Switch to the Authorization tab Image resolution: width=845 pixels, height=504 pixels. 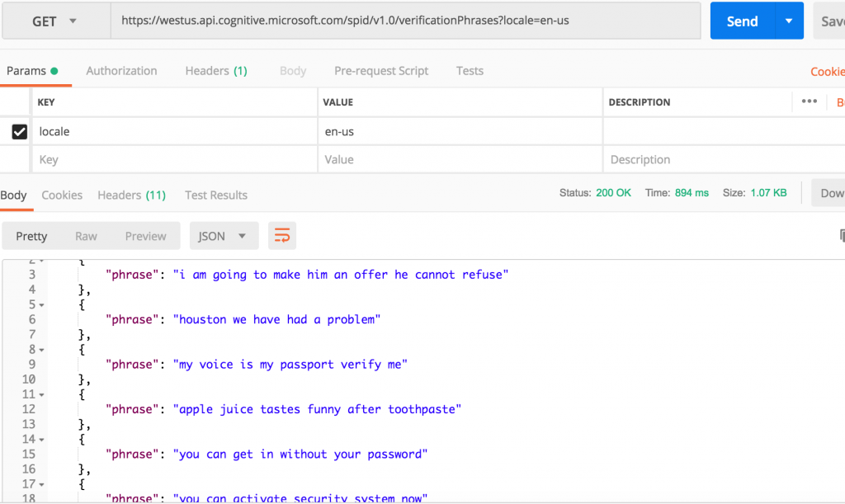click(121, 71)
